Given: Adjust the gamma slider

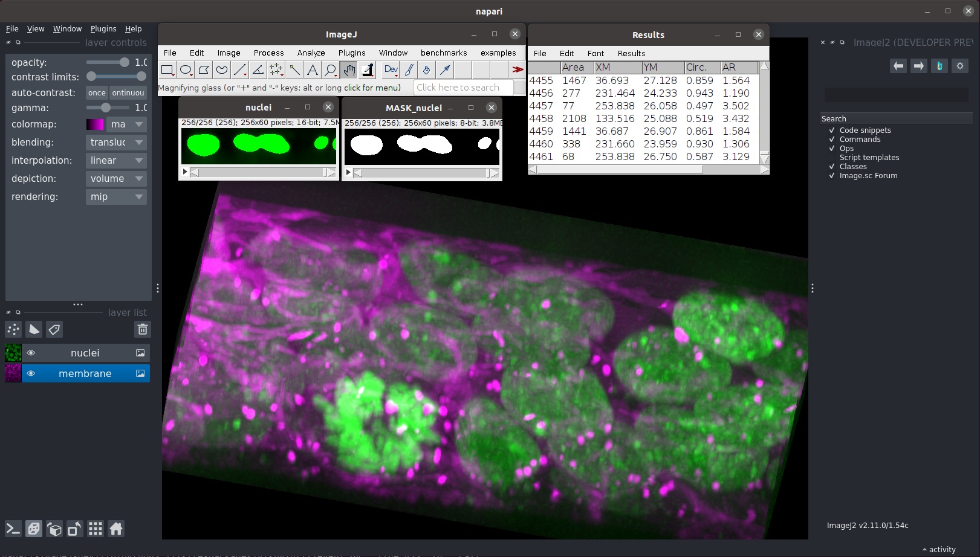Looking at the screenshot, I should (106, 108).
